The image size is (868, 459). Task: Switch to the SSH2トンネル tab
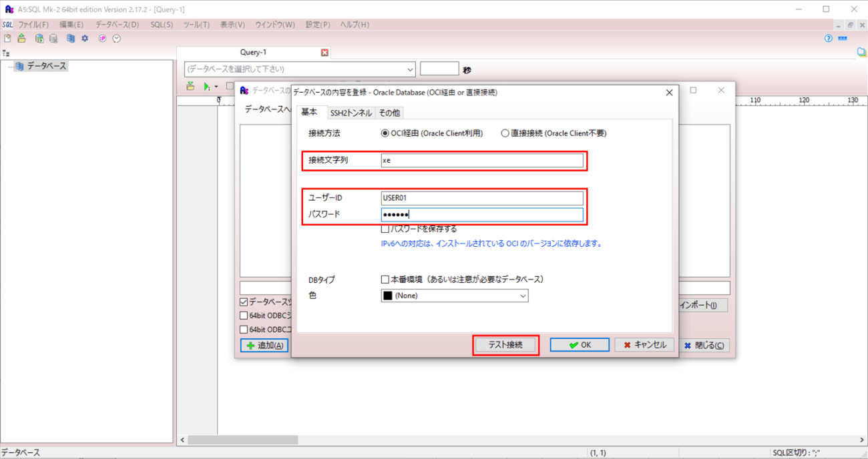pyautogui.click(x=351, y=113)
